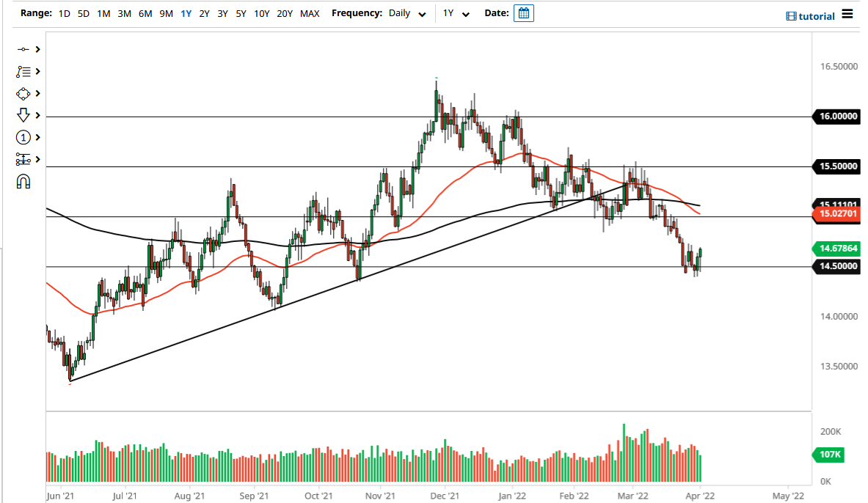The image size is (868, 503).
Task: Open the indicators list tool icon
Action: pyautogui.click(x=23, y=71)
